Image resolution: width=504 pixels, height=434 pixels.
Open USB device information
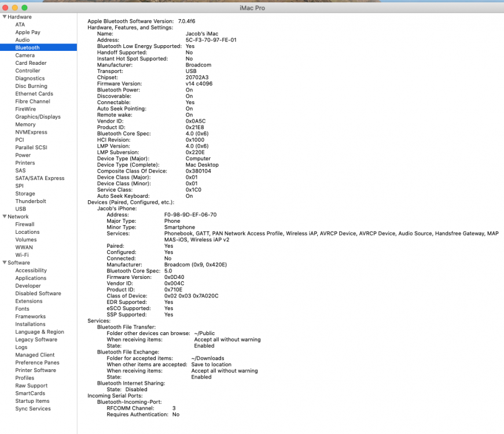(x=21, y=209)
